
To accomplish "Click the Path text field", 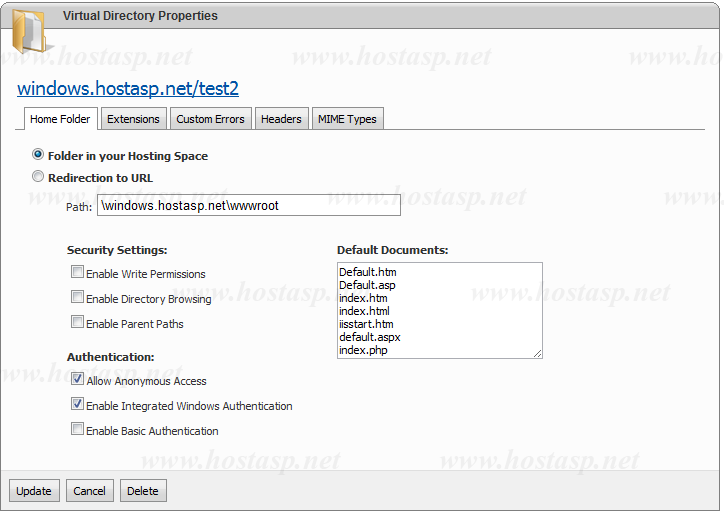I will click(x=248, y=205).
